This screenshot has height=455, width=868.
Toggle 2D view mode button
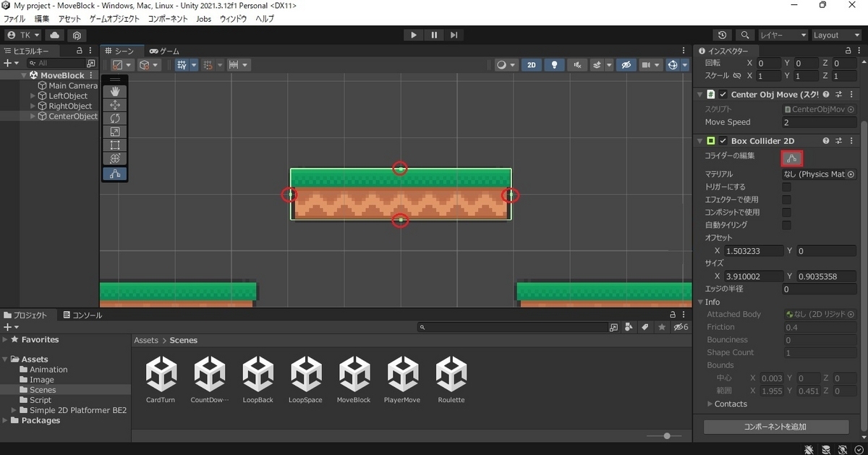pyautogui.click(x=532, y=65)
